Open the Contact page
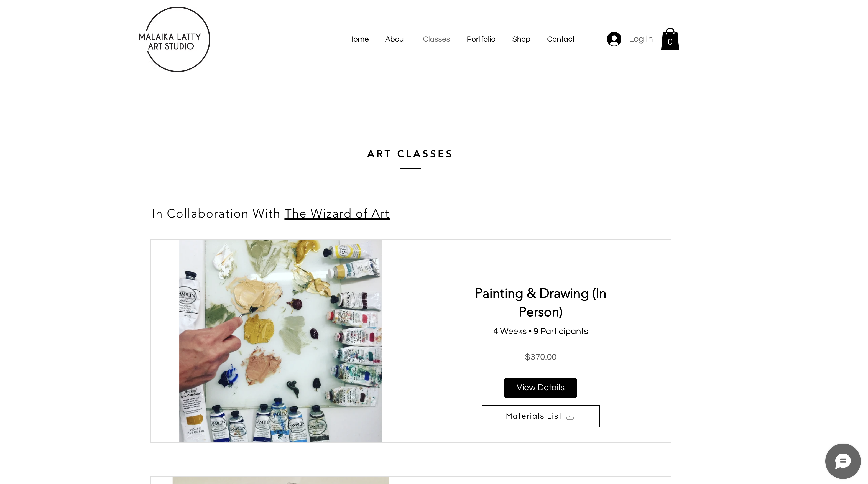This screenshot has height=484, width=868. point(561,39)
